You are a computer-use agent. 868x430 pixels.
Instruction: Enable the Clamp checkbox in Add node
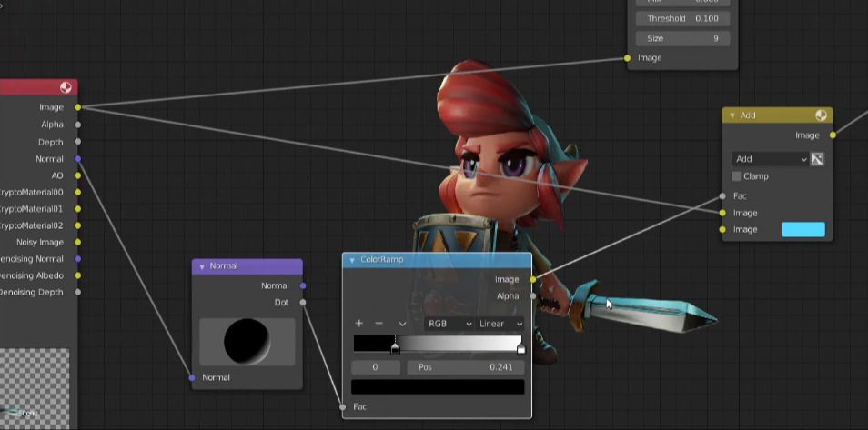point(736,176)
